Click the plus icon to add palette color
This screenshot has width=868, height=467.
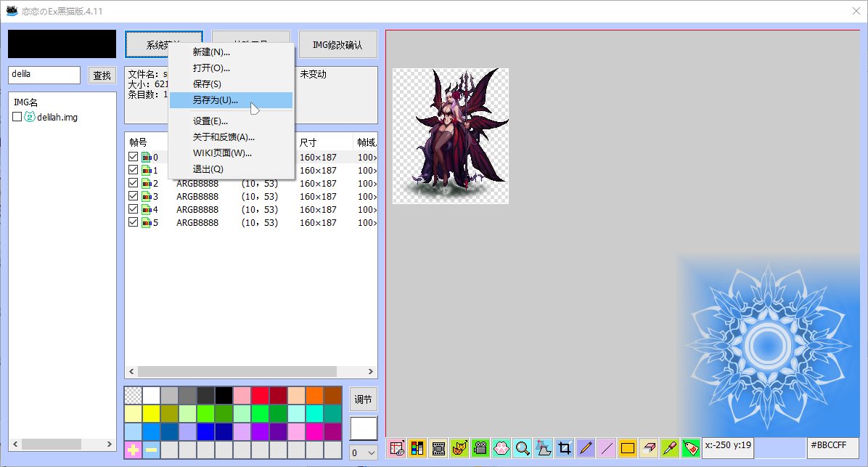133,450
